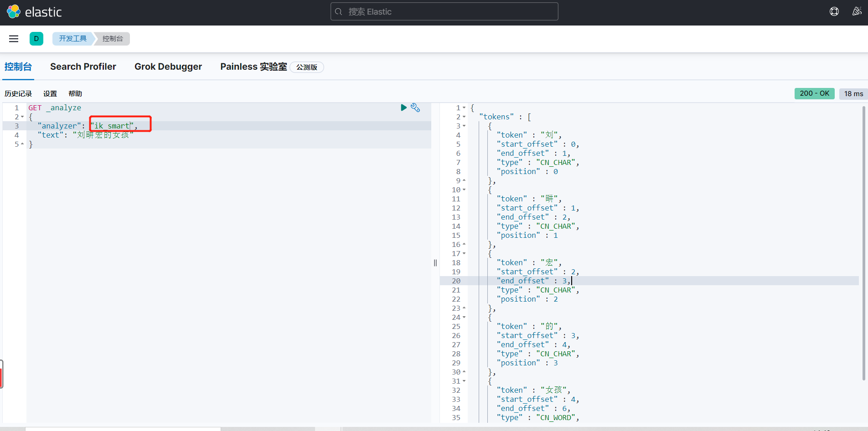
Task: Click response line "token" : "女孩"
Action: [534, 390]
